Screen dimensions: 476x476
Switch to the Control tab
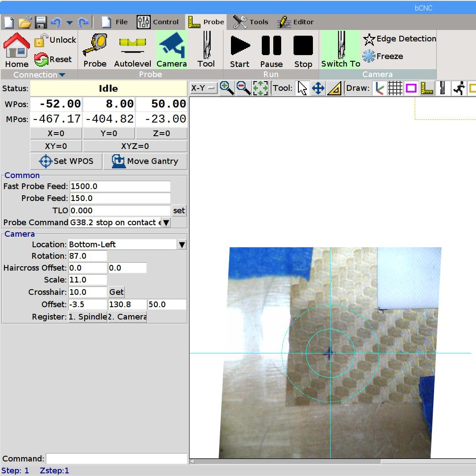coord(158,22)
